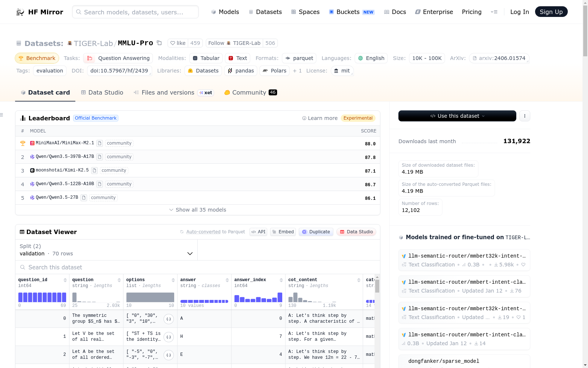Open the Use this dataset dropdown
This screenshot has height=368, width=588.
(x=457, y=116)
